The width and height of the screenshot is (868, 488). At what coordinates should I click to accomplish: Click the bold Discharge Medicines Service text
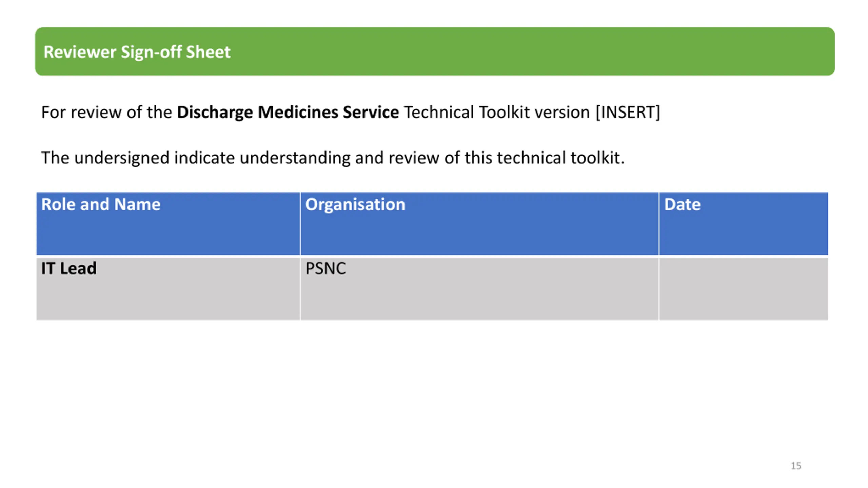[288, 112]
